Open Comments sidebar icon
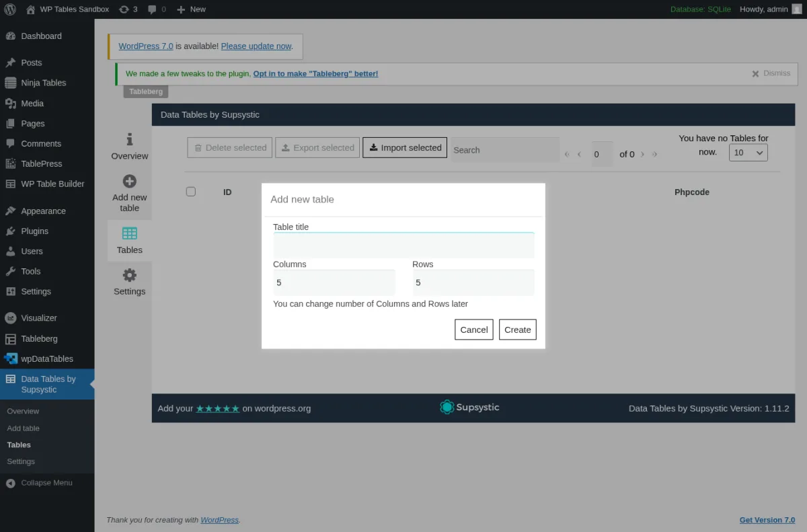The width and height of the screenshot is (807, 532). pos(10,144)
